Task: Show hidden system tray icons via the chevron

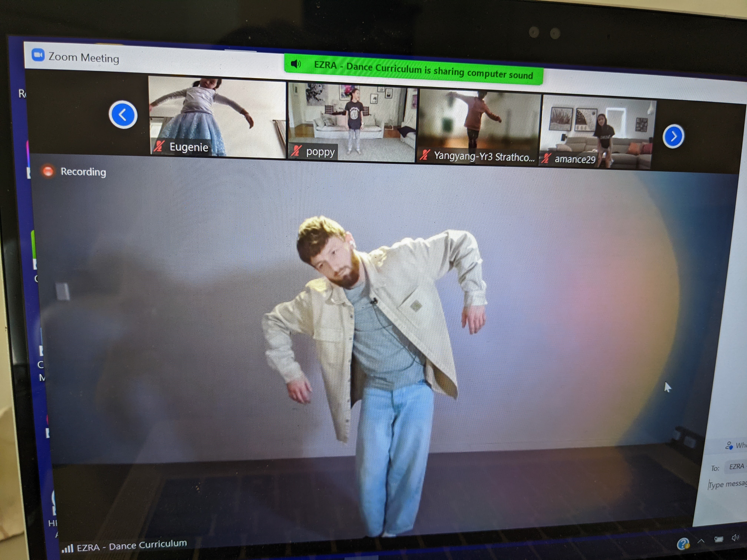Action: pyautogui.click(x=701, y=541)
